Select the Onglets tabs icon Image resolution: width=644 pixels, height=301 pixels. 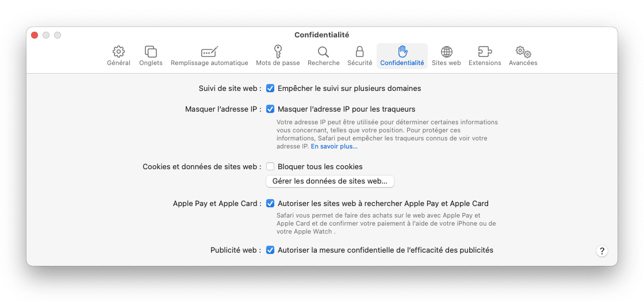pyautogui.click(x=151, y=52)
